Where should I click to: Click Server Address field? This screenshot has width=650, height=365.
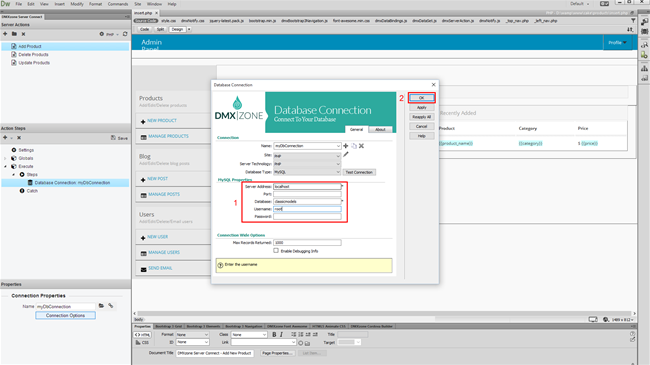(x=307, y=187)
